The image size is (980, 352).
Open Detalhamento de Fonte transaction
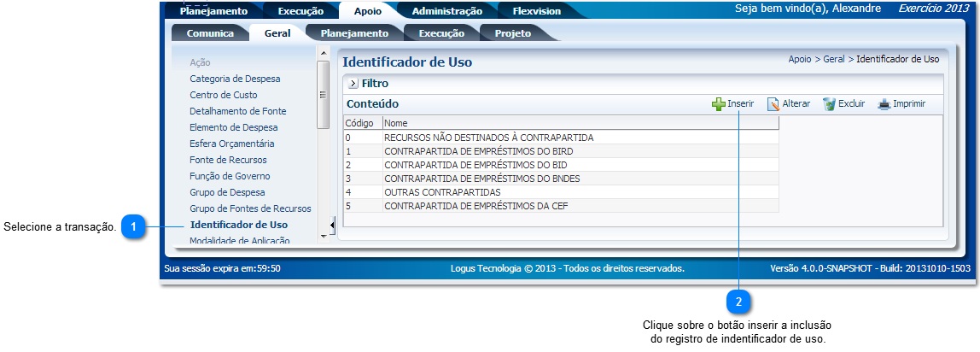[x=238, y=111]
